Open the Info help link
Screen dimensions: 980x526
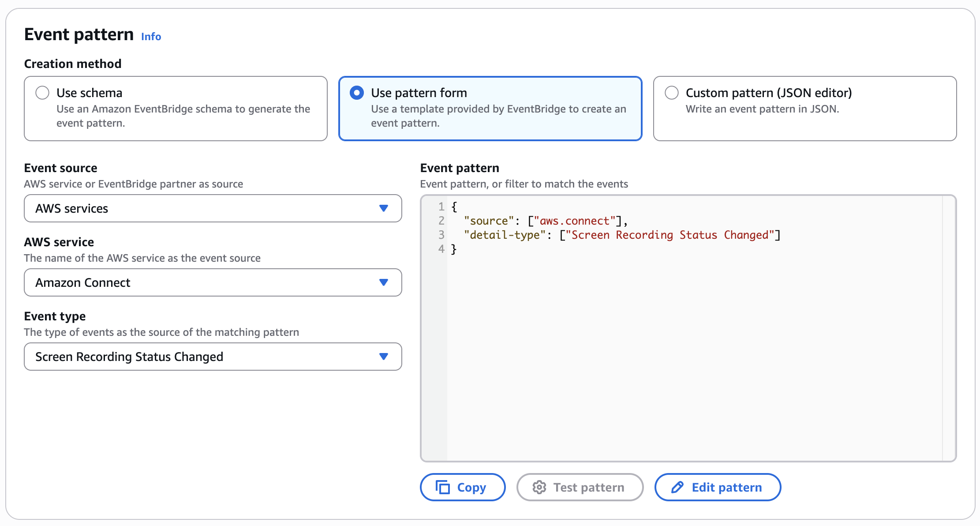pyautogui.click(x=150, y=37)
